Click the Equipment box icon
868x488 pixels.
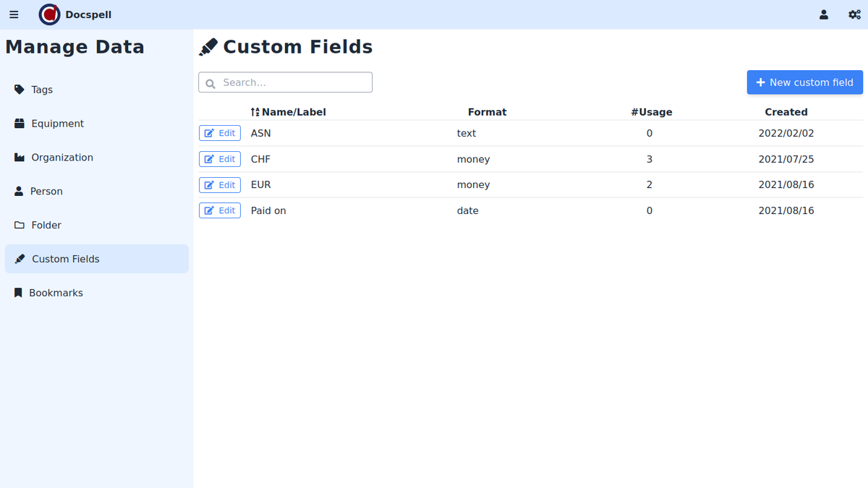tap(20, 124)
